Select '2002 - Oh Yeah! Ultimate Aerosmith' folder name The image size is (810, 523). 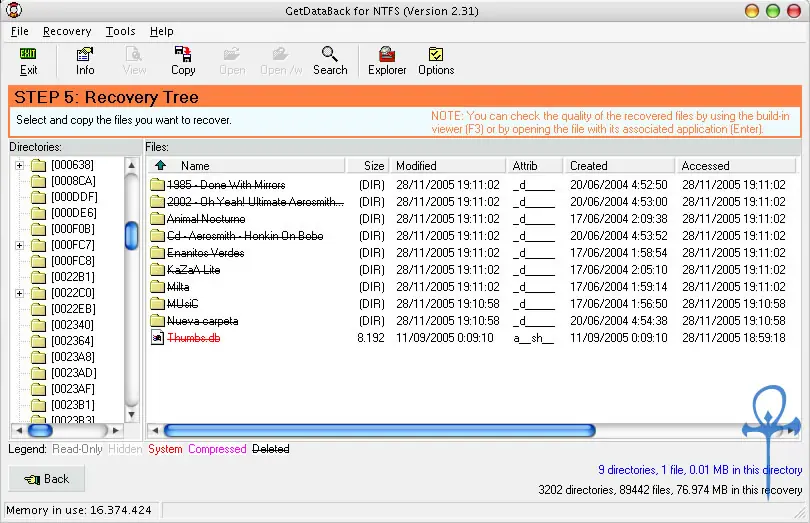255,202
